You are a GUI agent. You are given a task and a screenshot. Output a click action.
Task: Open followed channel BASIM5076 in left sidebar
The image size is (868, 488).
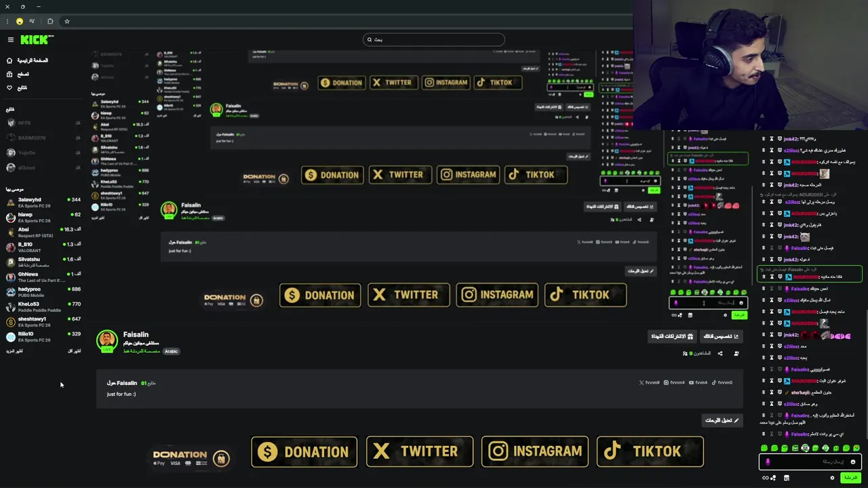coord(43,138)
